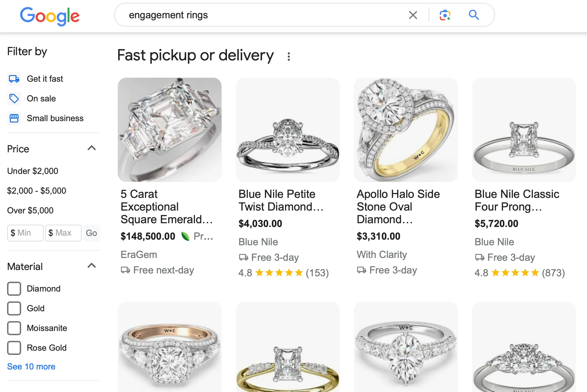The width and height of the screenshot is (587, 392).
Task: Click the On sale tag icon
Action: [x=14, y=99]
